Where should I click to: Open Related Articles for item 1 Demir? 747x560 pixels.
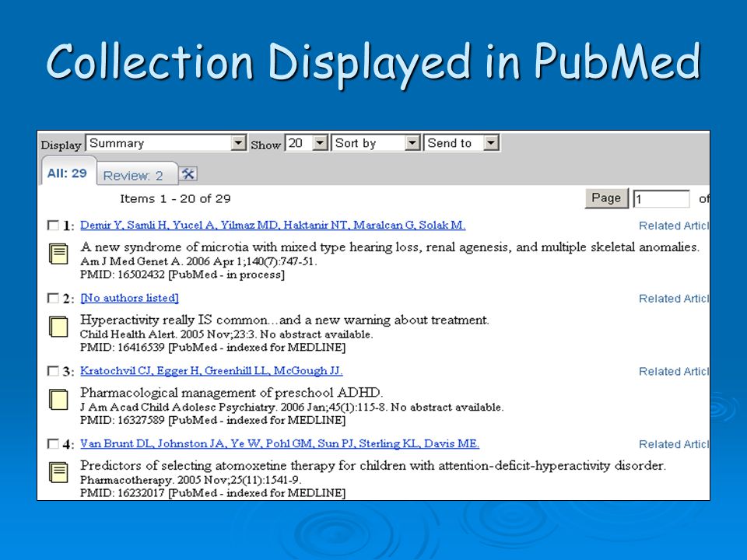[x=674, y=226]
